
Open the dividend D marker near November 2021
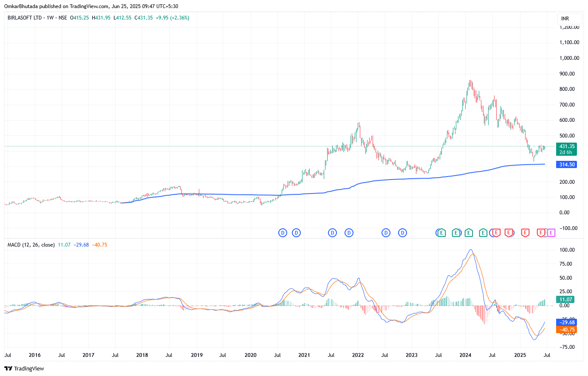click(x=349, y=233)
